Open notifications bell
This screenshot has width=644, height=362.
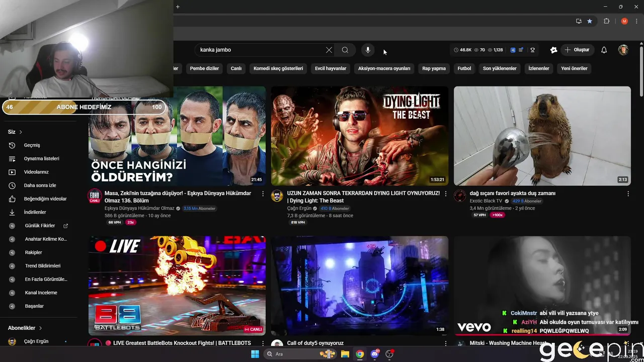[604, 50]
